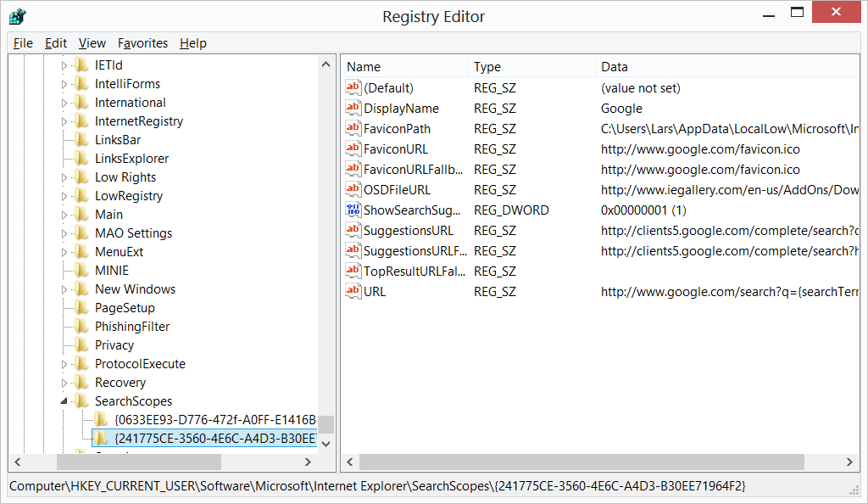The image size is (868, 504).
Task: Open the Help menu
Action: (192, 42)
